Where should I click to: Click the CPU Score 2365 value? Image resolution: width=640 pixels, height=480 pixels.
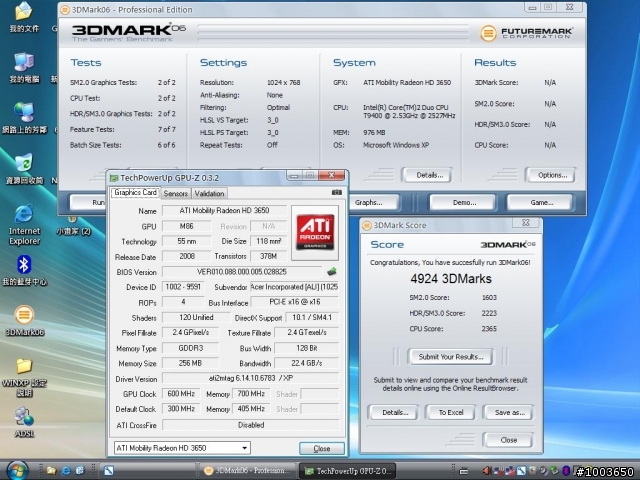click(x=489, y=329)
